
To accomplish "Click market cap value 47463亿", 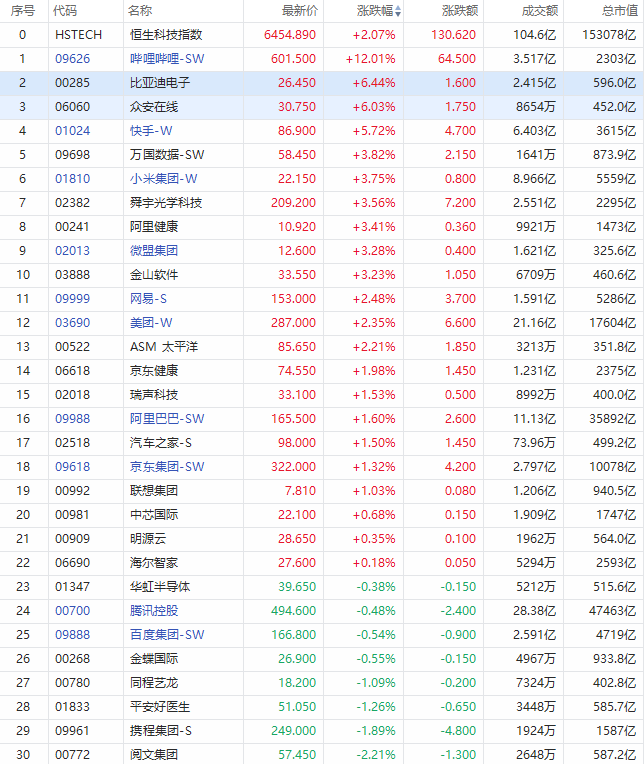I will point(612,611).
